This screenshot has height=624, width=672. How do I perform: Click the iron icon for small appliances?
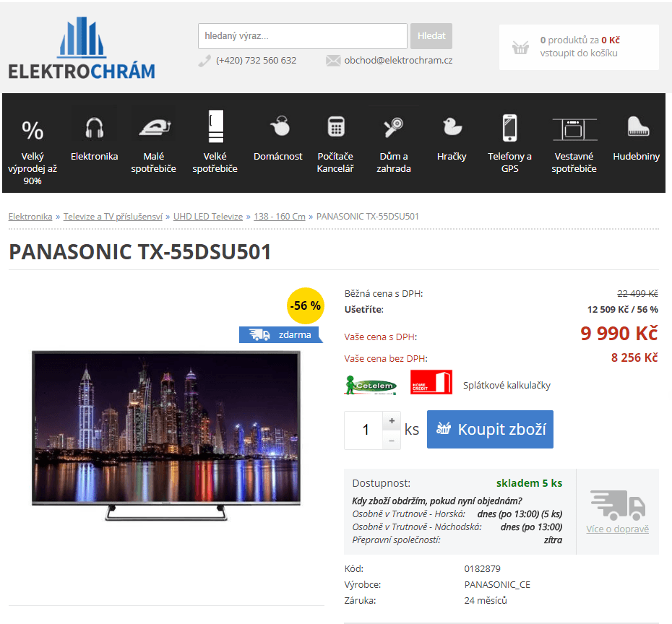click(155, 127)
